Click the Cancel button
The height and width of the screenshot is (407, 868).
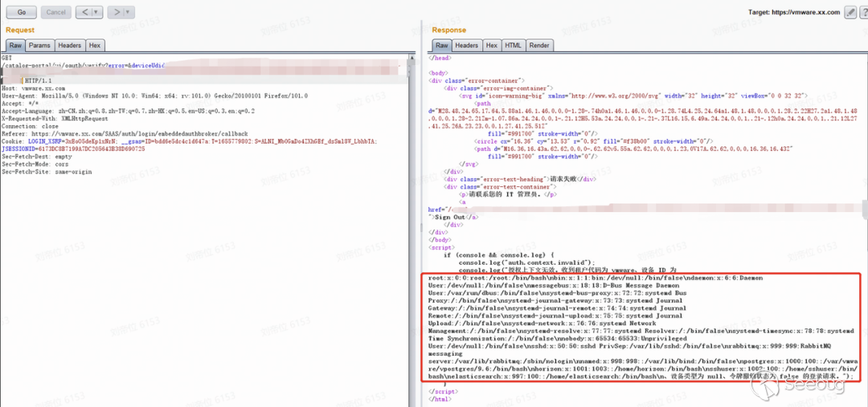[55, 11]
